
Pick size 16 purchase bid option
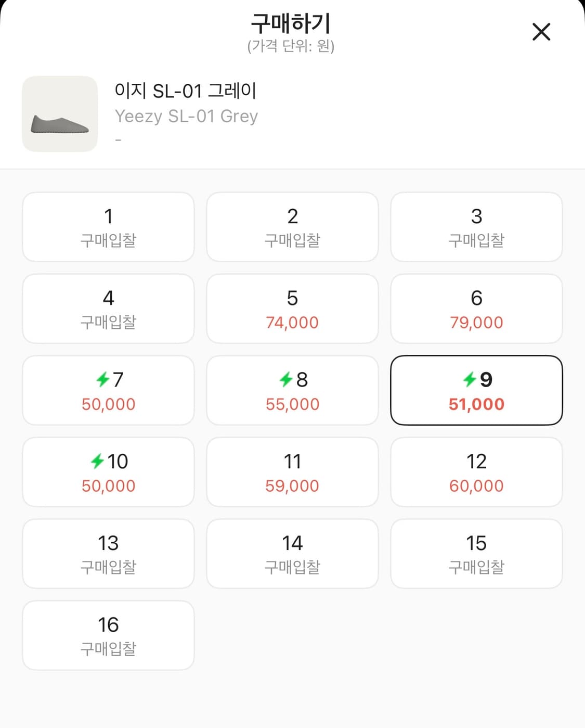108,635
